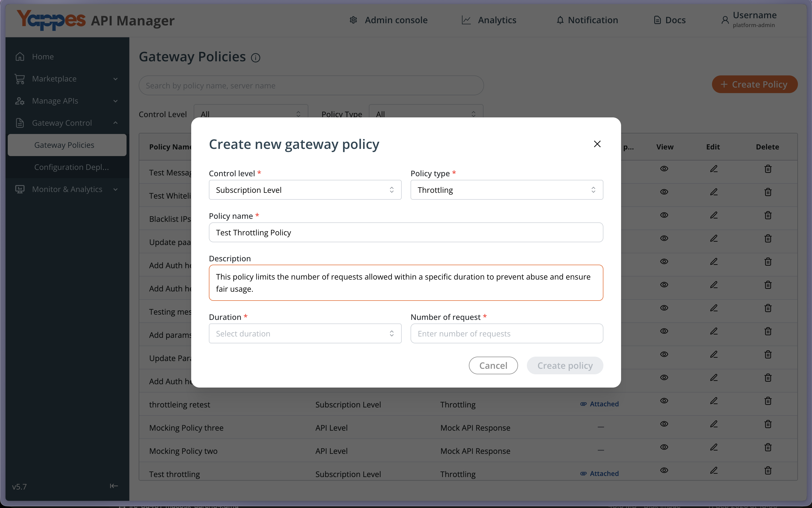Edit the Test throttling policy
This screenshot has height=508, width=812.
pyautogui.click(x=714, y=470)
